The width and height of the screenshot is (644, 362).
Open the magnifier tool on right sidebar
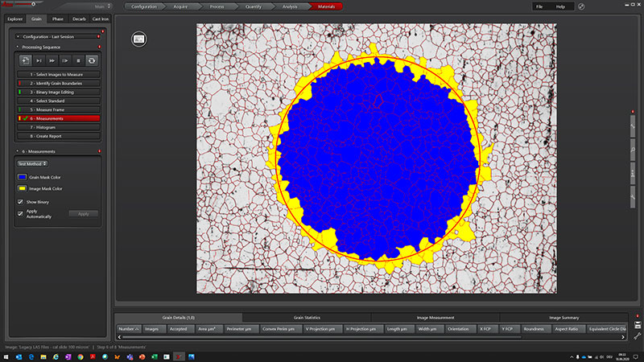(634, 149)
